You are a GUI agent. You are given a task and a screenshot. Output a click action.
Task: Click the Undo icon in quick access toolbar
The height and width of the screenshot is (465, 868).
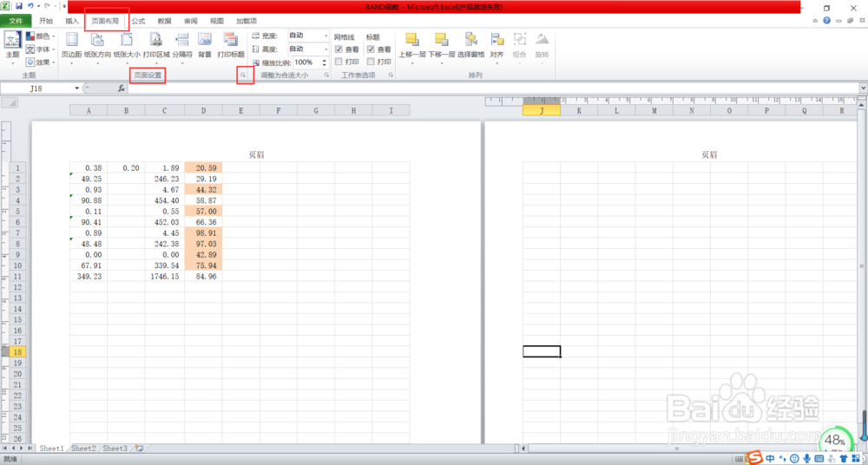pyautogui.click(x=31, y=6)
